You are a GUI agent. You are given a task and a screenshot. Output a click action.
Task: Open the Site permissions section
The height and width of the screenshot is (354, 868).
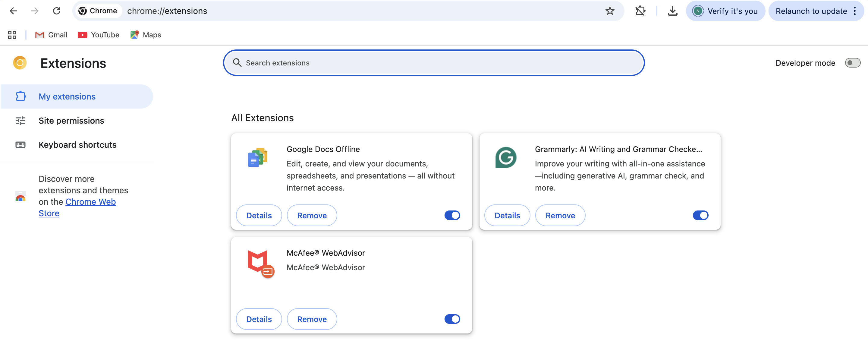71,121
